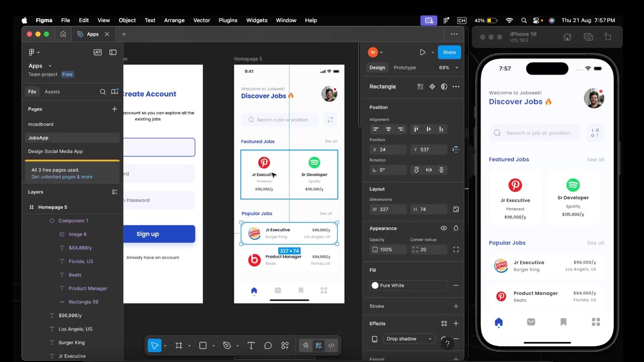Select the Pen tool
The height and width of the screenshot is (362, 644).
tap(227, 345)
